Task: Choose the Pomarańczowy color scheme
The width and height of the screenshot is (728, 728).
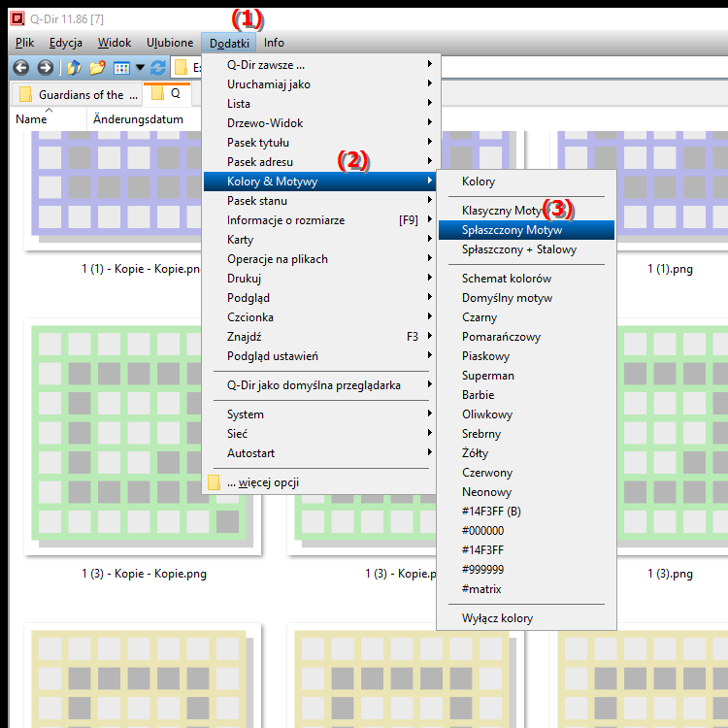Action: (526, 337)
